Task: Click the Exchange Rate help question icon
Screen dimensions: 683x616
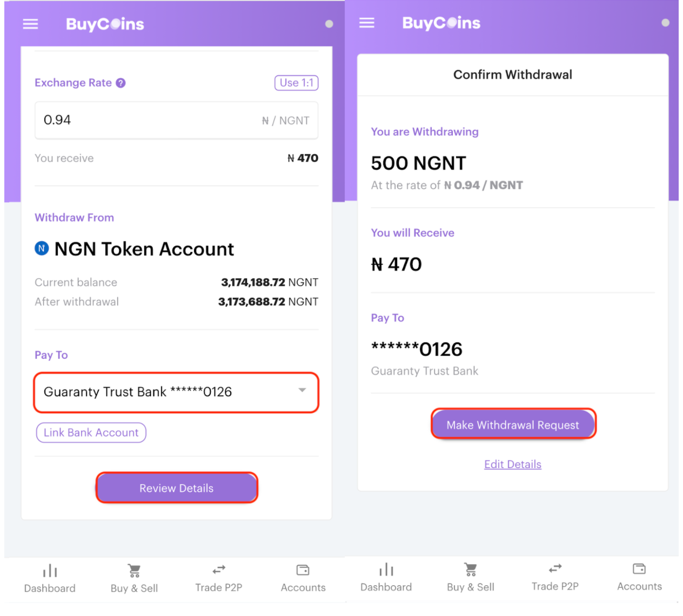Action: click(121, 83)
